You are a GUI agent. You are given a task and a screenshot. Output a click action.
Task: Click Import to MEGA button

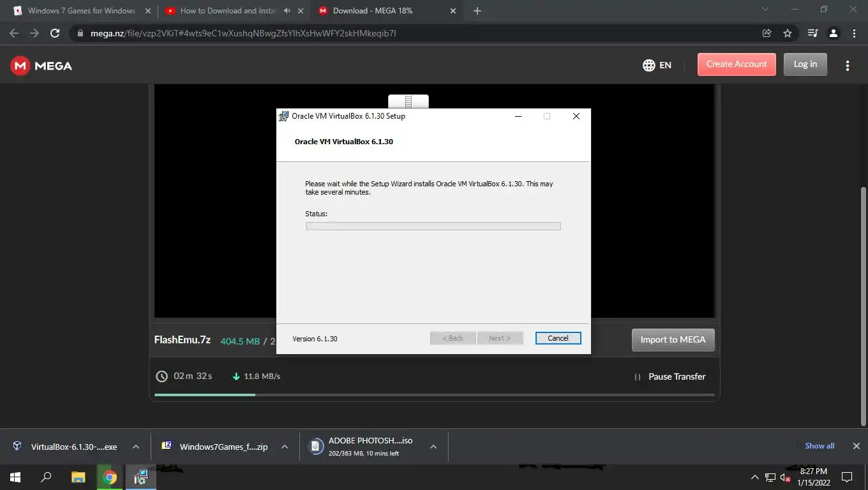(x=673, y=339)
